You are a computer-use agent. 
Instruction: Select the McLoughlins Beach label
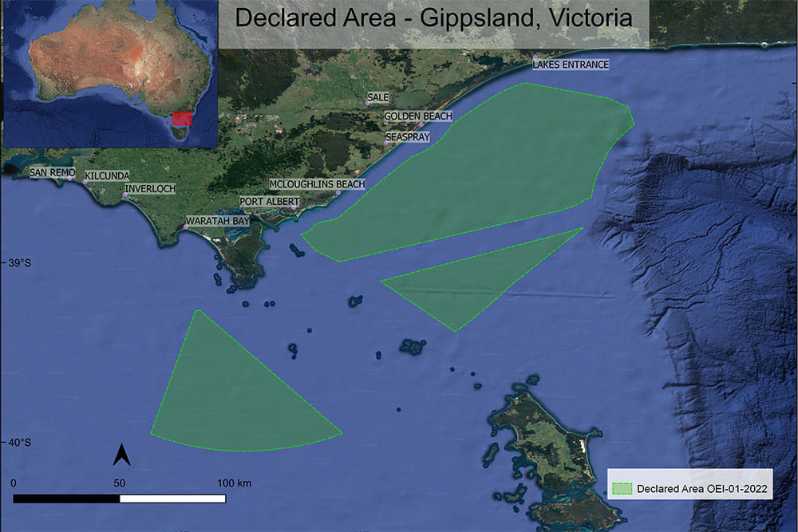[317, 184]
